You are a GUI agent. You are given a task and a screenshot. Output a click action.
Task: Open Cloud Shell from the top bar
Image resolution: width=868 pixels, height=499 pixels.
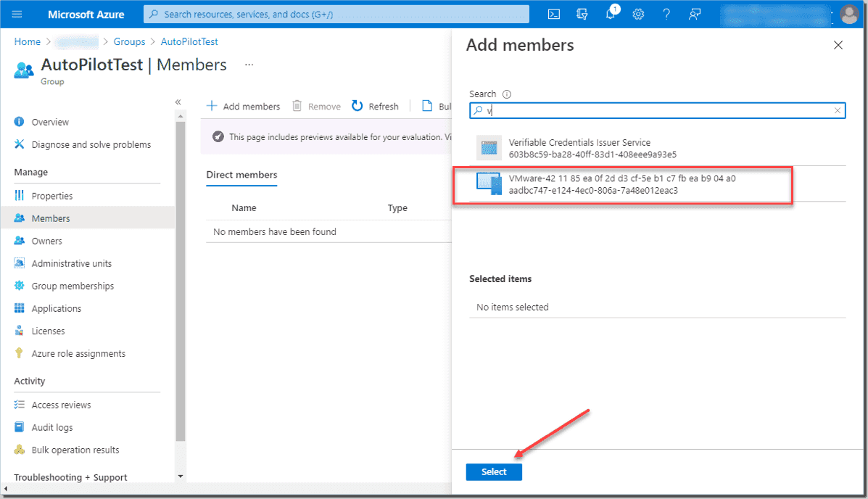(553, 15)
